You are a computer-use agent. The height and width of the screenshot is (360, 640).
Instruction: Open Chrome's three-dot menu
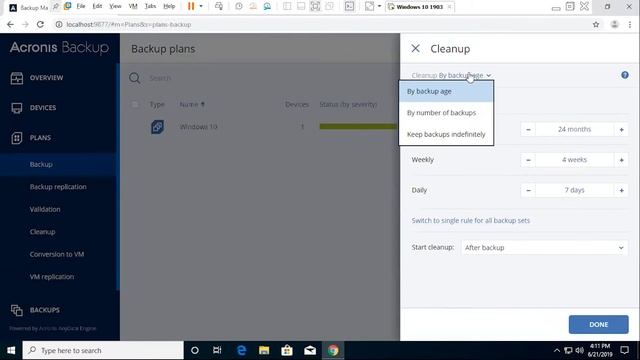click(630, 24)
